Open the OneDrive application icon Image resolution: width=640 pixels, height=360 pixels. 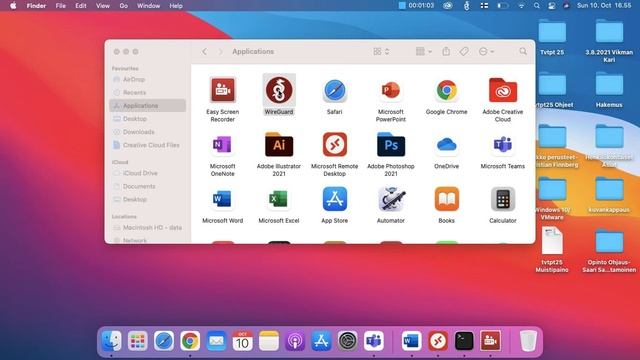coord(447,145)
